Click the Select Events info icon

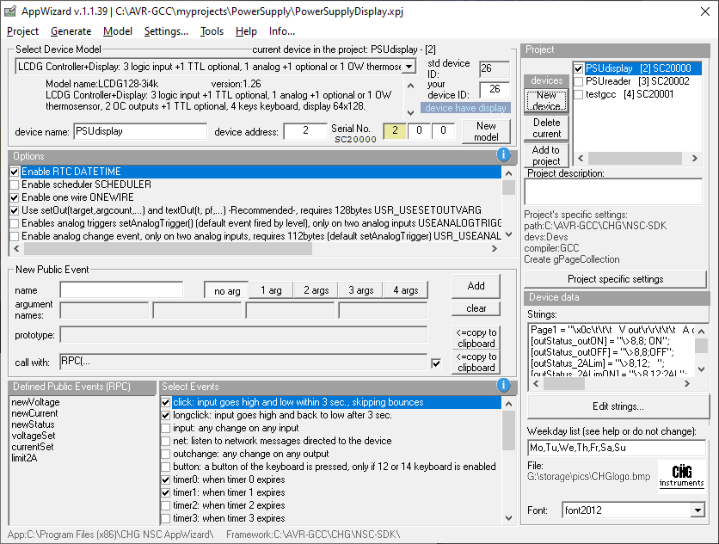pyautogui.click(x=503, y=385)
